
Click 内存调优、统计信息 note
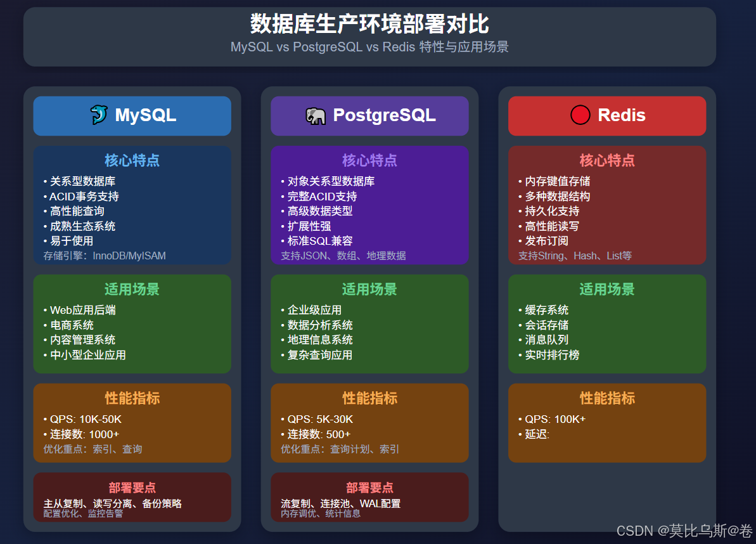(x=321, y=514)
